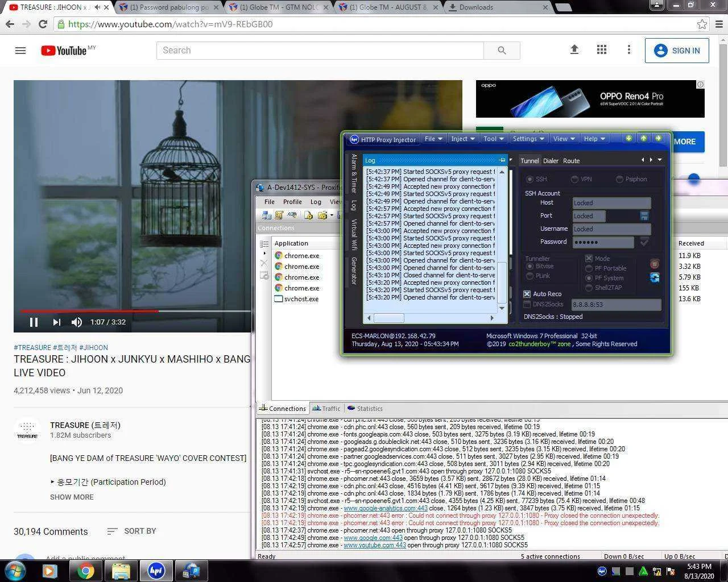The width and height of the screenshot is (728, 582).
Task: Open tab list dropdown arrow beside Route
Action: click(660, 160)
